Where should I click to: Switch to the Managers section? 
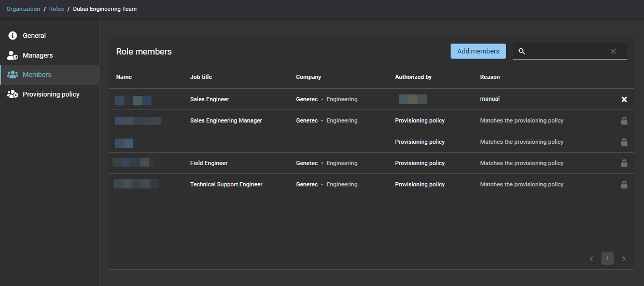[x=38, y=56]
